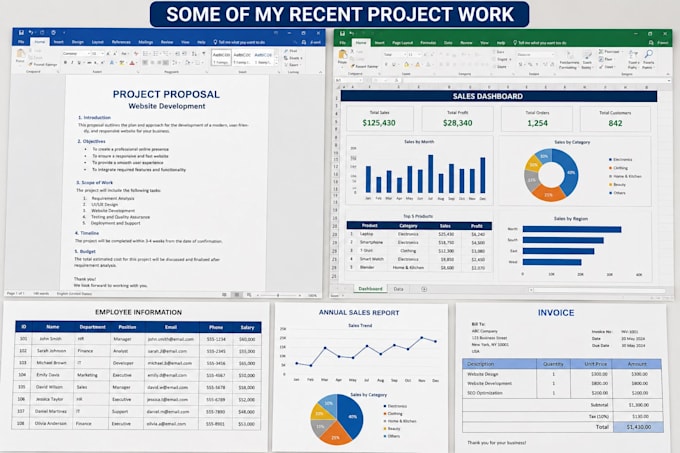
Task: Click the Paste icon in Word ribbon
Action: coord(20,55)
